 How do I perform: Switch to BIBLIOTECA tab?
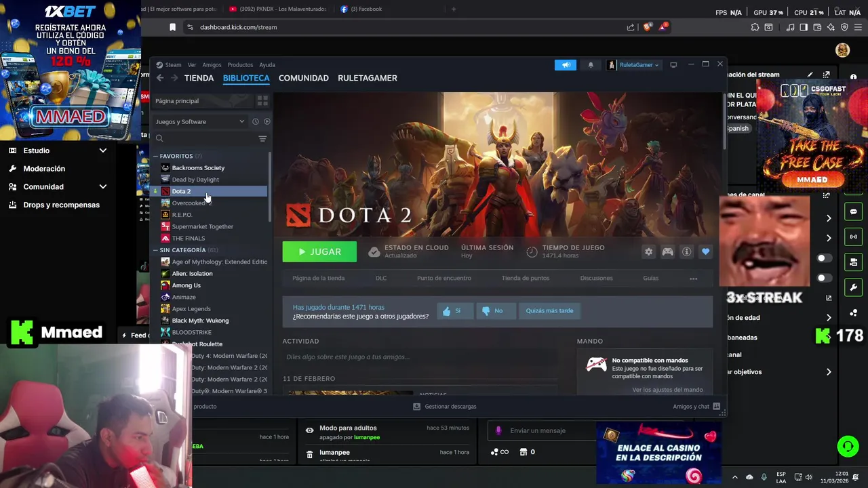click(x=246, y=78)
